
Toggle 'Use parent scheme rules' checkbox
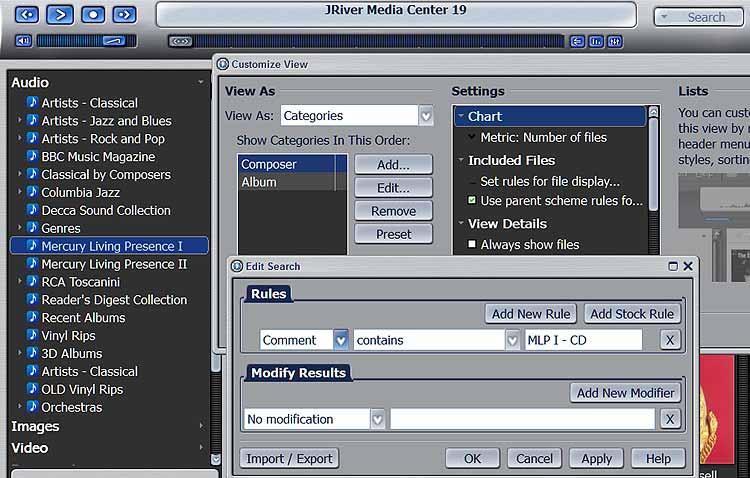pyautogui.click(x=473, y=201)
